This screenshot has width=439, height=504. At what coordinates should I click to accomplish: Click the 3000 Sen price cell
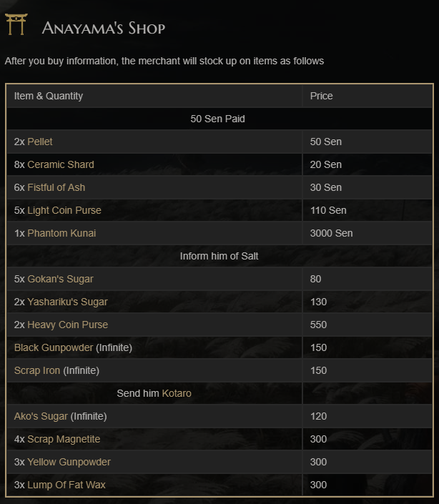(331, 233)
